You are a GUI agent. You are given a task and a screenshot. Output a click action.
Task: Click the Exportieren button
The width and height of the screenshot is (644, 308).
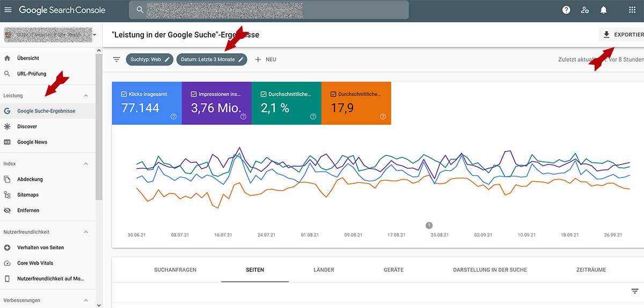[x=622, y=34]
